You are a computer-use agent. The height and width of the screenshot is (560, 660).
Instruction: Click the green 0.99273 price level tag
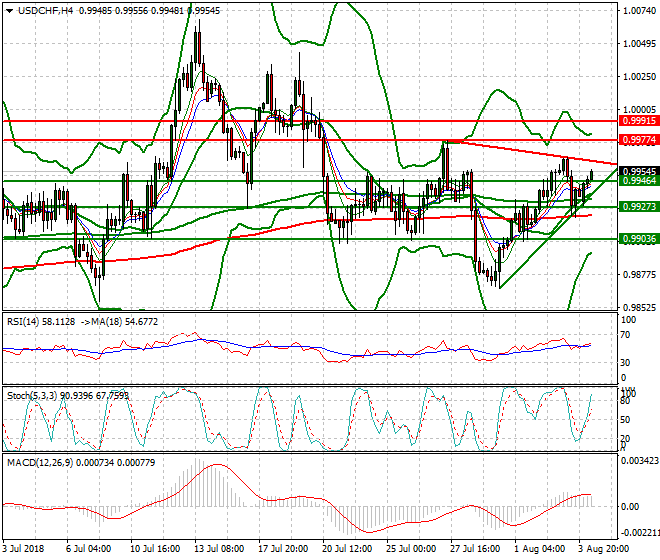[x=639, y=206]
